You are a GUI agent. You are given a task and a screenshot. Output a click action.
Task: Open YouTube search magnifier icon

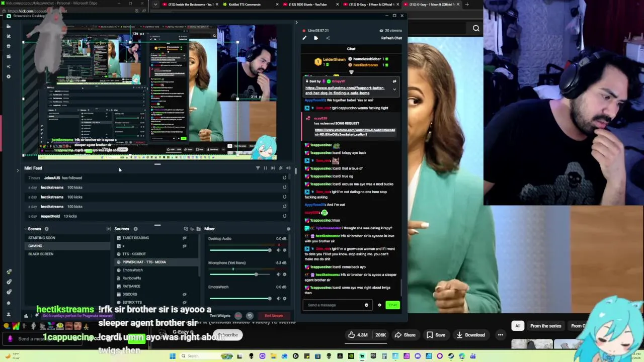(x=476, y=28)
